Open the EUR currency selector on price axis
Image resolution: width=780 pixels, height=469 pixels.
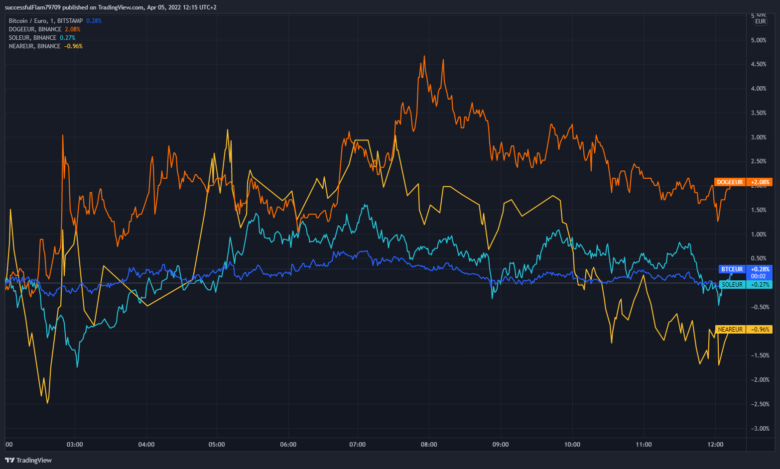760,20
